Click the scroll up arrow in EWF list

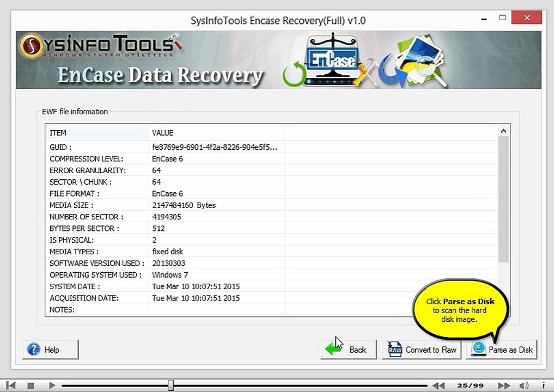[x=503, y=131]
